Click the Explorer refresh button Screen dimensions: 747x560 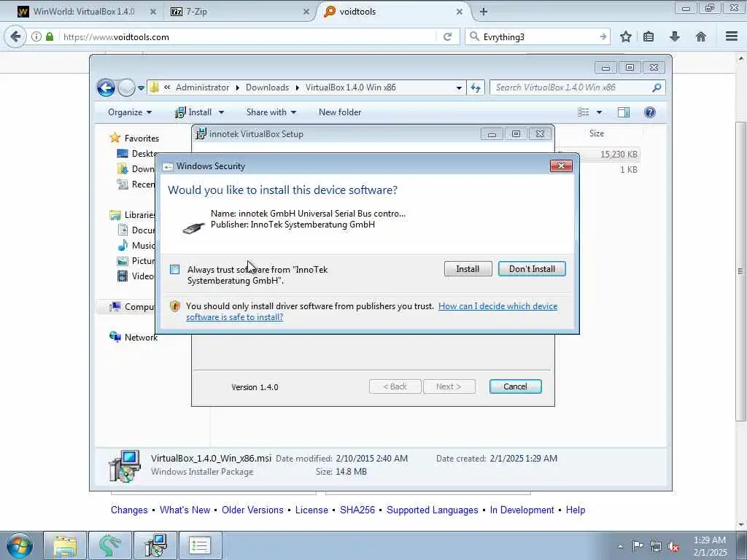(x=476, y=87)
